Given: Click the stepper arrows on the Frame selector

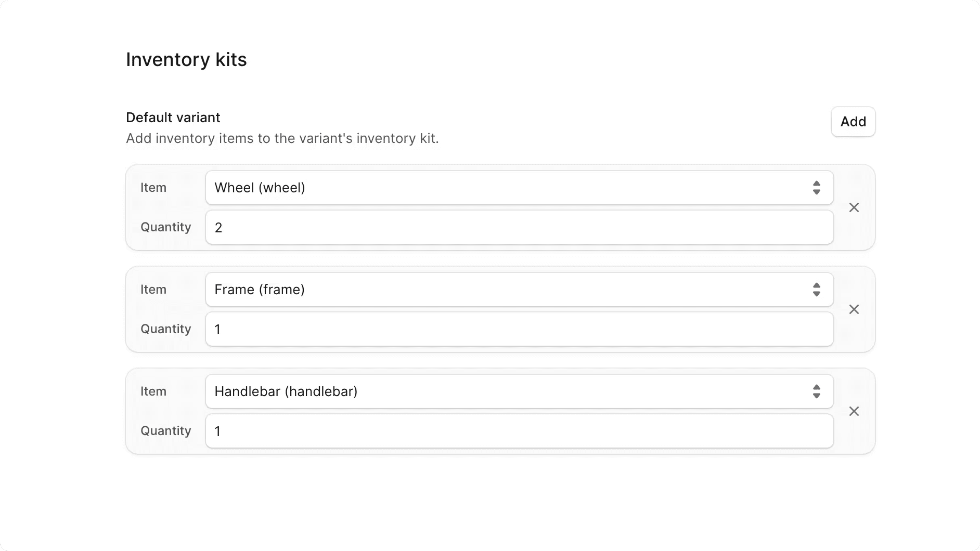Looking at the screenshot, I should (x=816, y=290).
